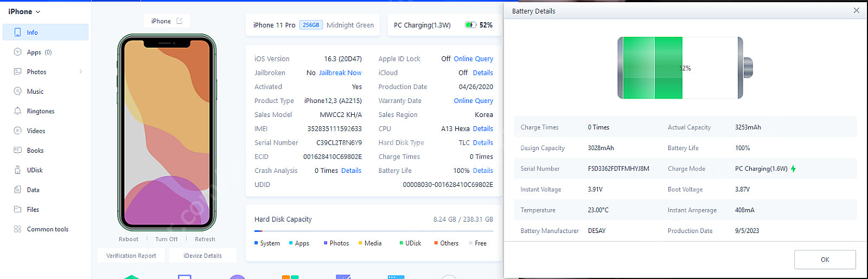
Task: Click Online Query for Warranty Date
Action: click(x=473, y=101)
